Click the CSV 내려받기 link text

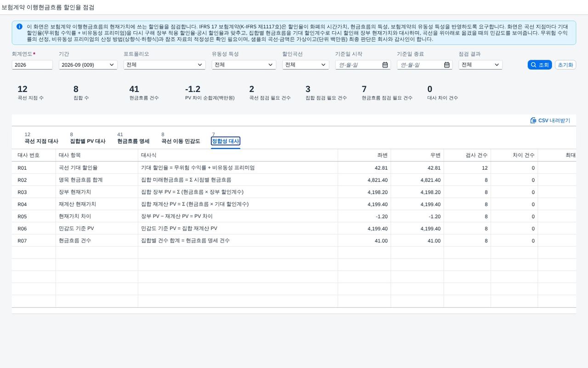click(554, 121)
